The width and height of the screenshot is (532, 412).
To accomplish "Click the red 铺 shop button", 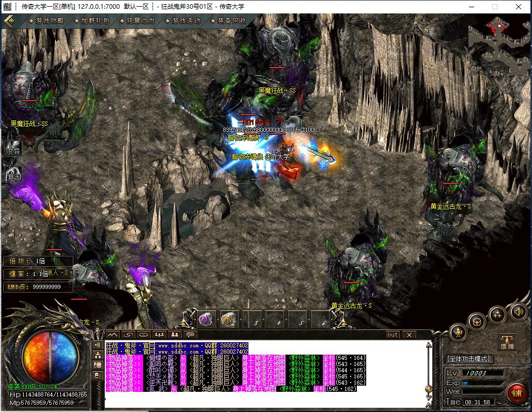I will click(517, 393).
